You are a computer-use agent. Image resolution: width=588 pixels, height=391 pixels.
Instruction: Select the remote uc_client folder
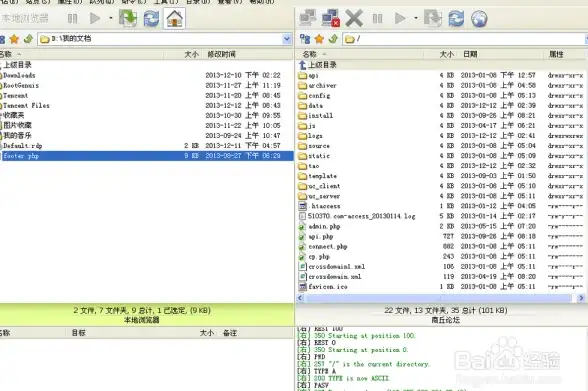pyautogui.click(x=324, y=186)
